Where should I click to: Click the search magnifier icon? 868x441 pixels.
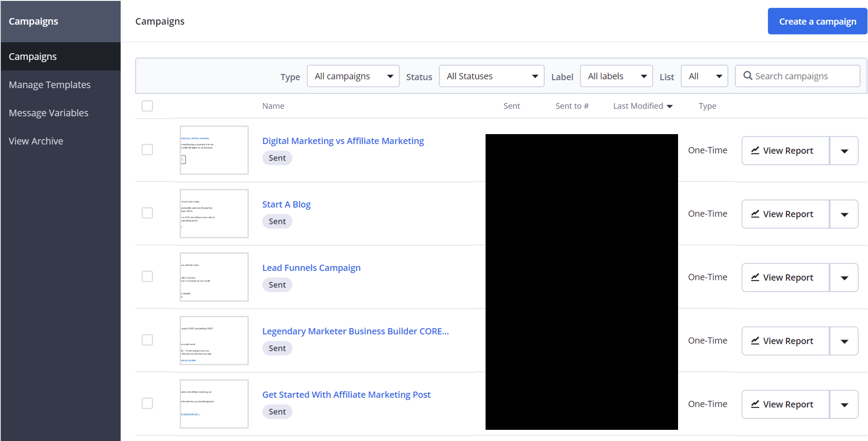pyautogui.click(x=748, y=76)
